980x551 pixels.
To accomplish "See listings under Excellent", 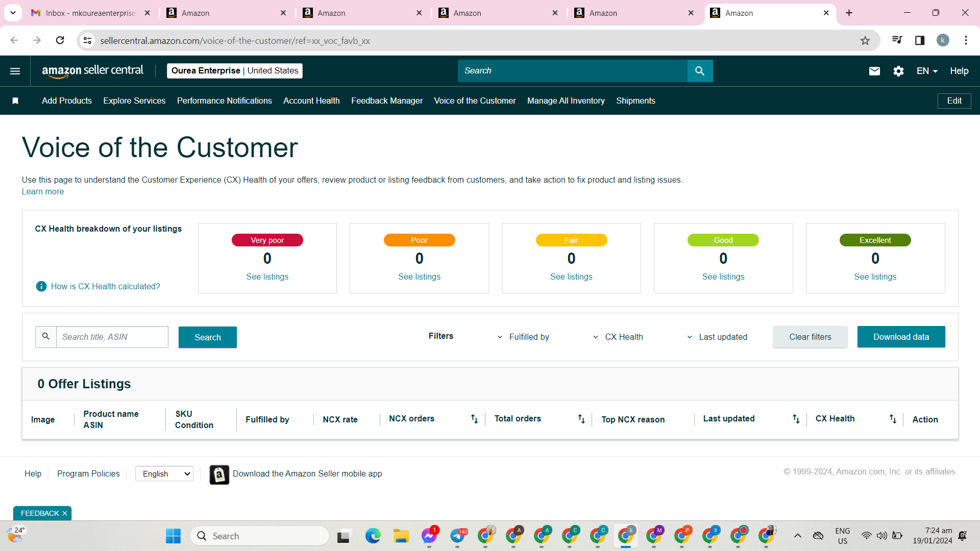I will [x=875, y=277].
